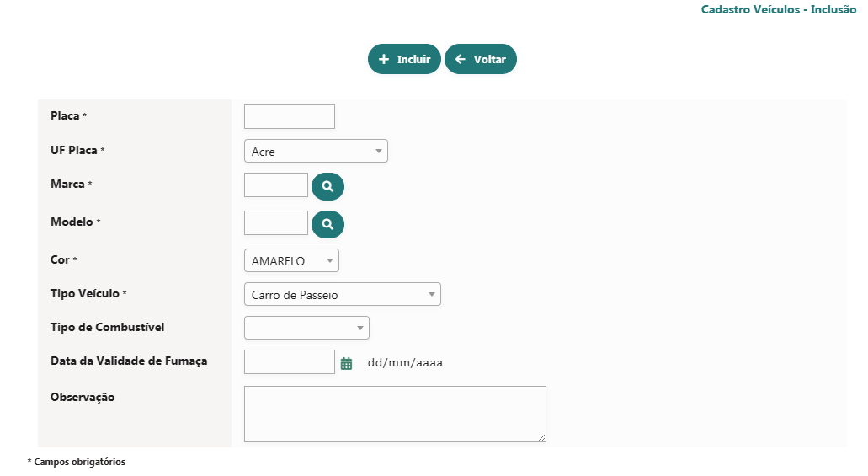Click the Cadastro Veículos - Inclusão title
The image size is (868, 476).
778,9
